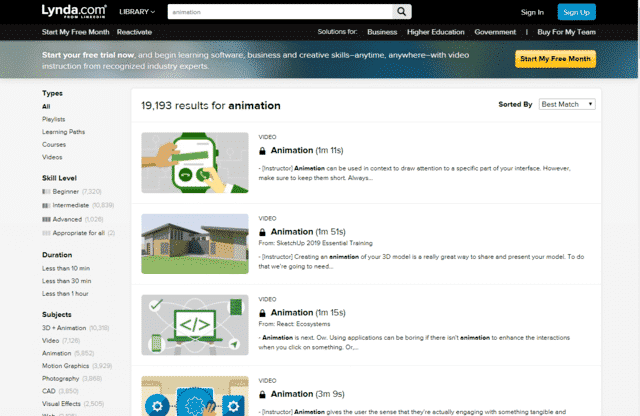Filter results by Courses type
Screen dimensions: 640x416
coord(54,145)
